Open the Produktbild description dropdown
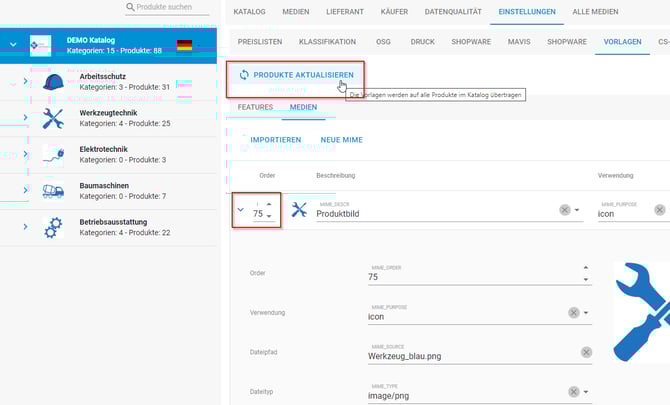 (577, 210)
